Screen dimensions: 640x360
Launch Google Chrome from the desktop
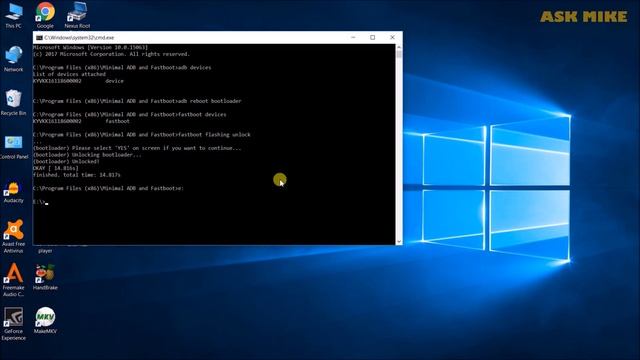[x=45, y=15]
